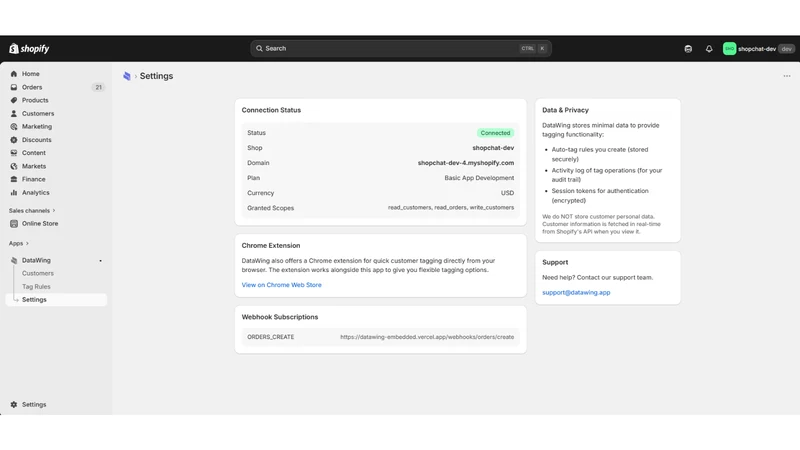The image size is (800, 450).
Task: Click the Connected status badge
Action: tap(495, 133)
